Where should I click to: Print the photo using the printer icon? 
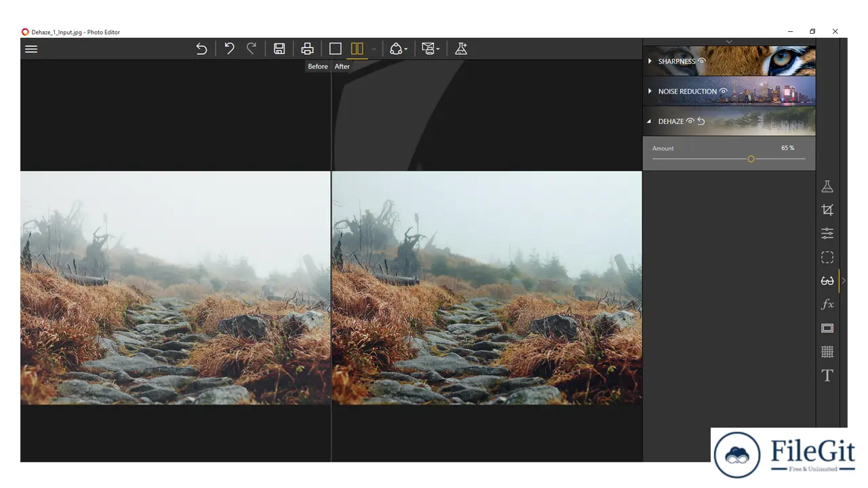[307, 49]
